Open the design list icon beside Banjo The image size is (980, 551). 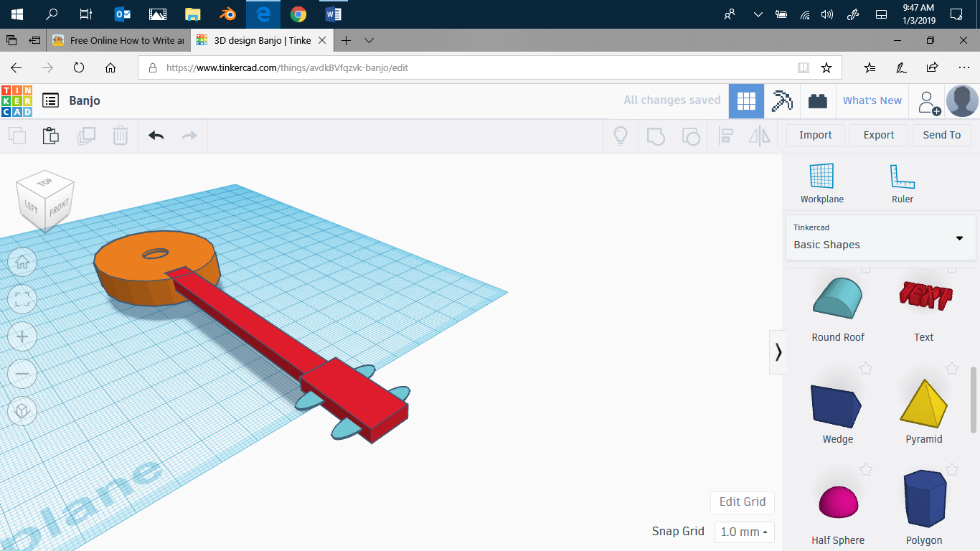pyautogui.click(x=50, y=100)
